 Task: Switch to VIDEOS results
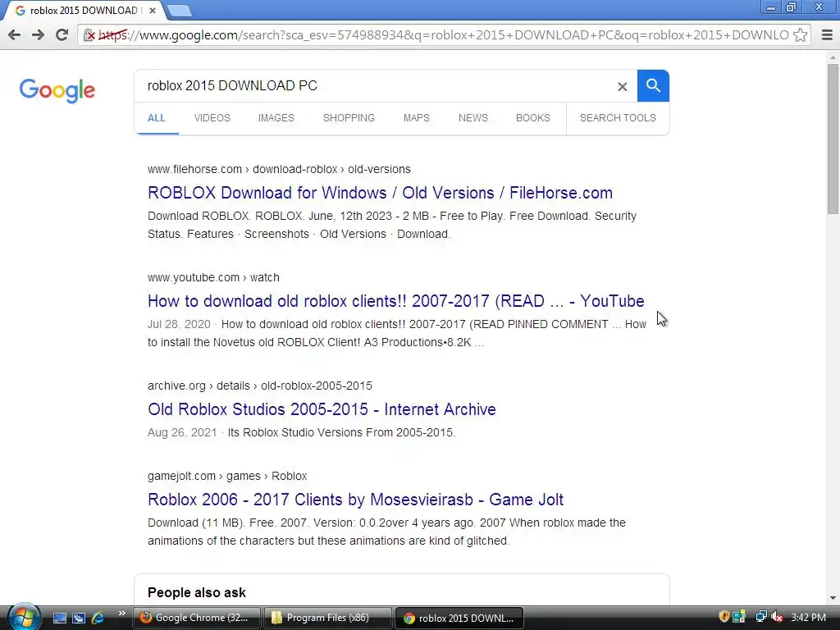(x=212, y=118)
